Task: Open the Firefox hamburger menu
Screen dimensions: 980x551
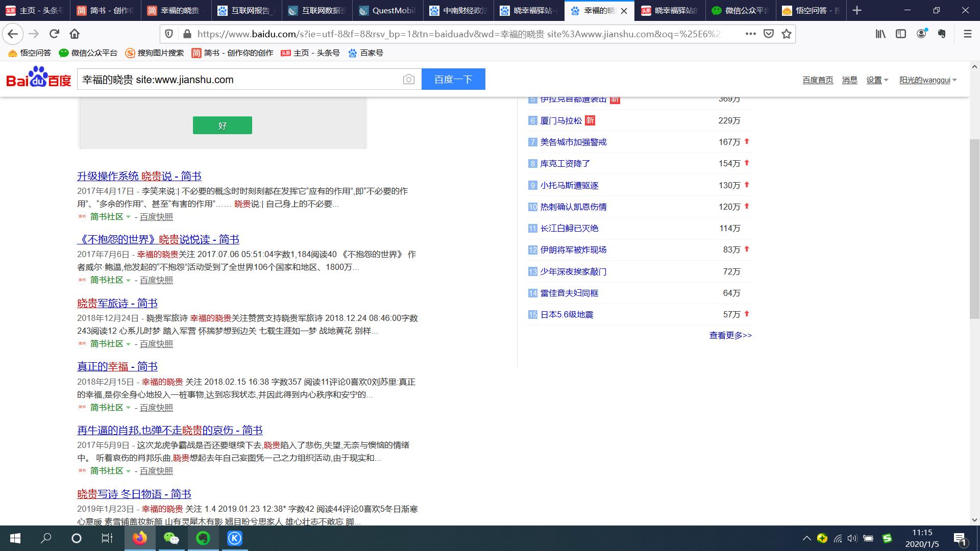Action: tap(967, 34)
